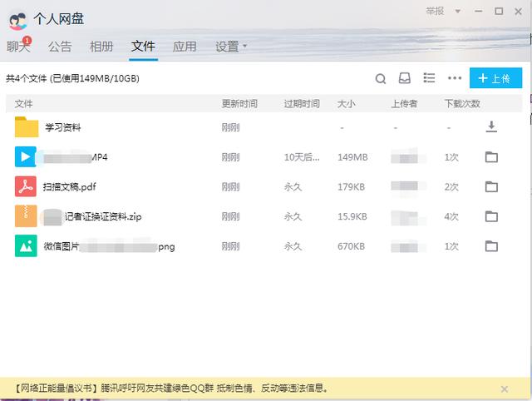Open folder location for MP4 file
This screenshot has width=532, height=401.
(491, 157)
